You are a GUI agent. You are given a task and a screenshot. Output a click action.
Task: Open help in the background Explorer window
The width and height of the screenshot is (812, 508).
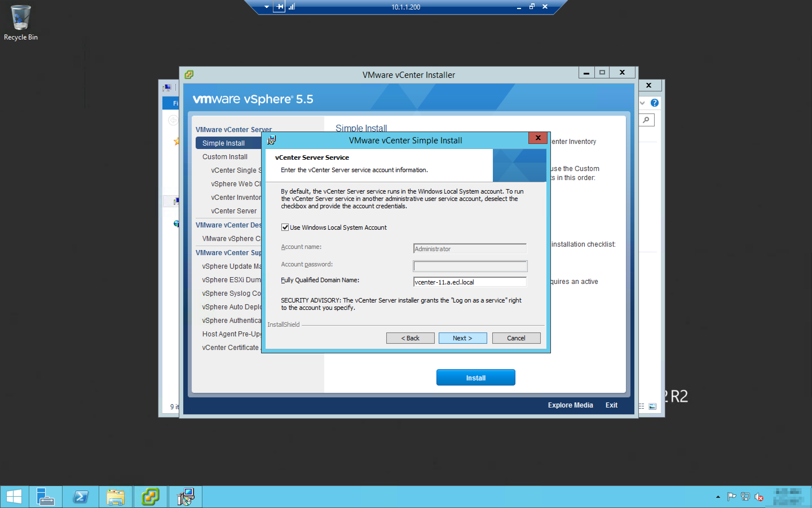tap(654, 103)
